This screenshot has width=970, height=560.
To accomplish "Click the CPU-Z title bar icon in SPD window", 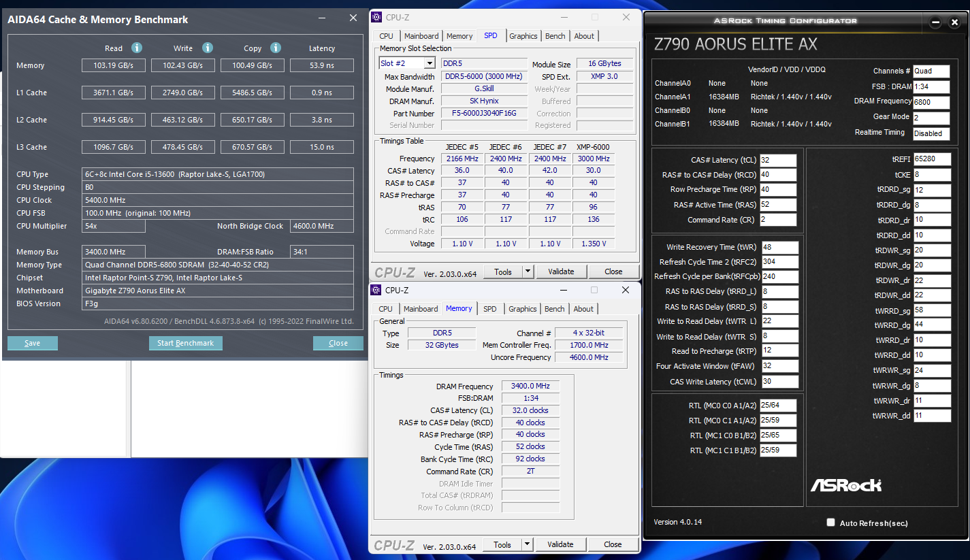I will tap(377, 17).
